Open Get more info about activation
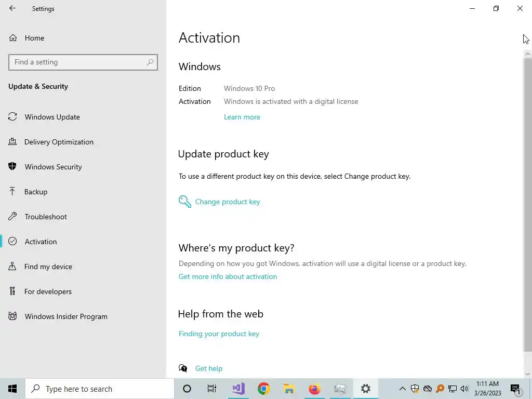 pyautogui.click(x=228, y=276)
